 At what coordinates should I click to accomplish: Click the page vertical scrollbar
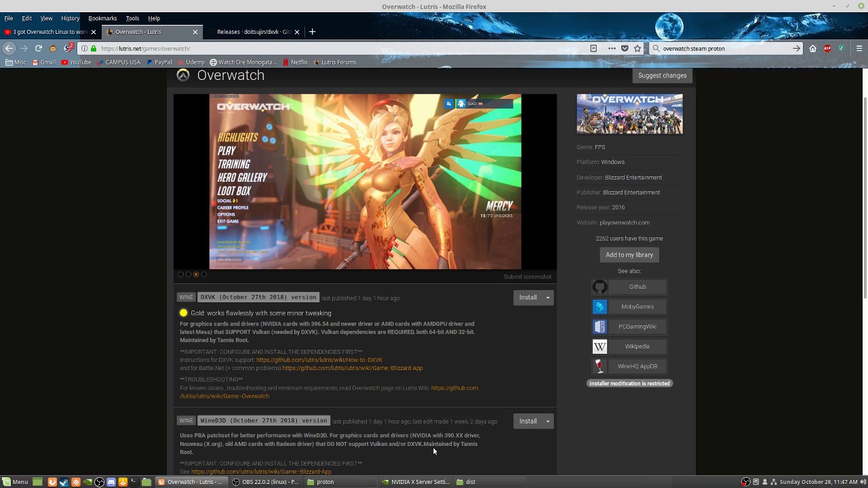[x=864, y=197]
